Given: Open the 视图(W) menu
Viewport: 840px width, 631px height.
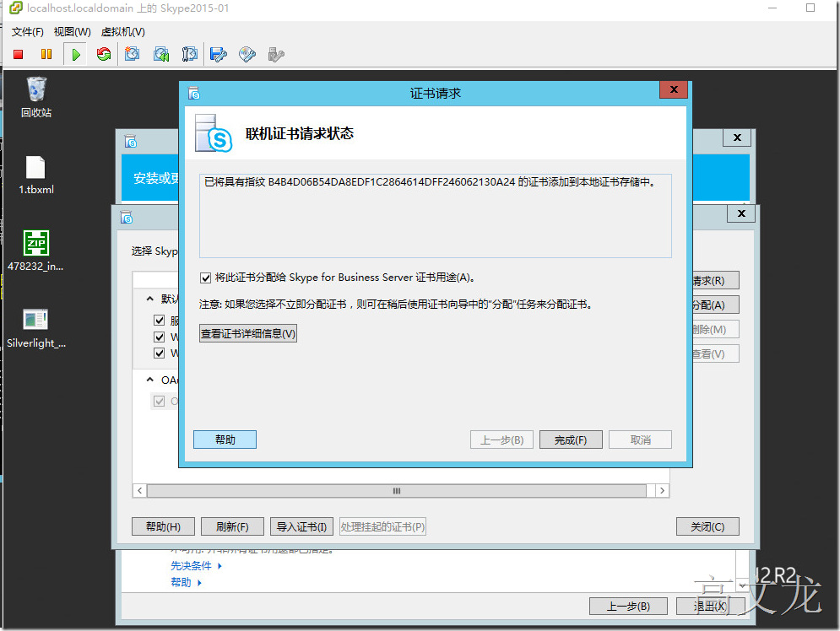Looking at the screenshot, I should (73, 31).
